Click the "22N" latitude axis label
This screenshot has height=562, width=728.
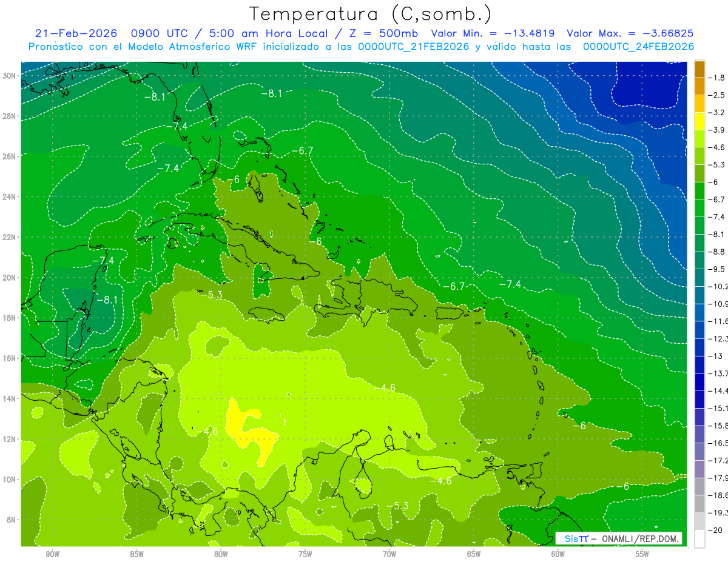[10, 237]
